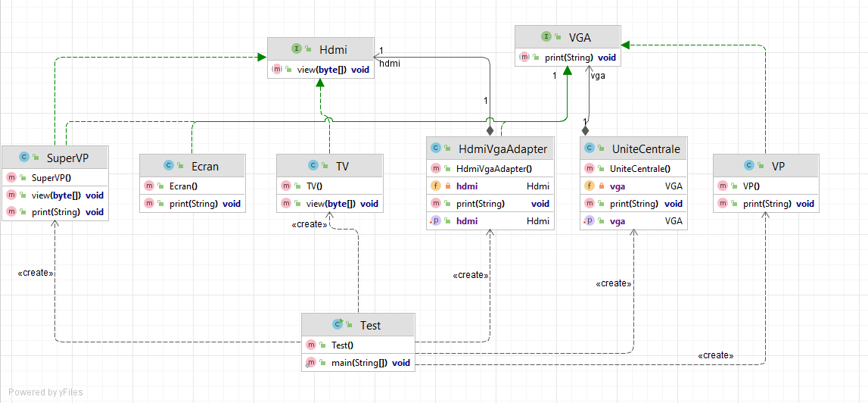Select the VP class header
This screenshot has width=868, height=403.
coord(766,166)
